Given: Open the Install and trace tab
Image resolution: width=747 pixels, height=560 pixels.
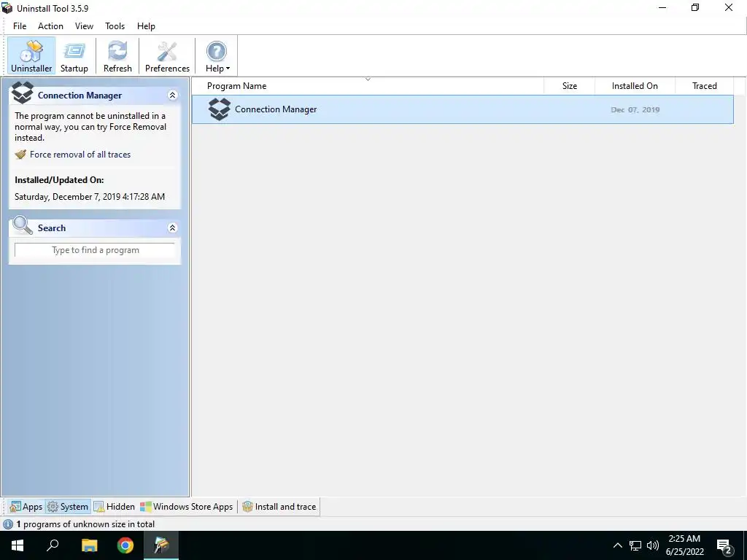Looking at the screenshot, I should pyautogui.click(x=279, y=507).
